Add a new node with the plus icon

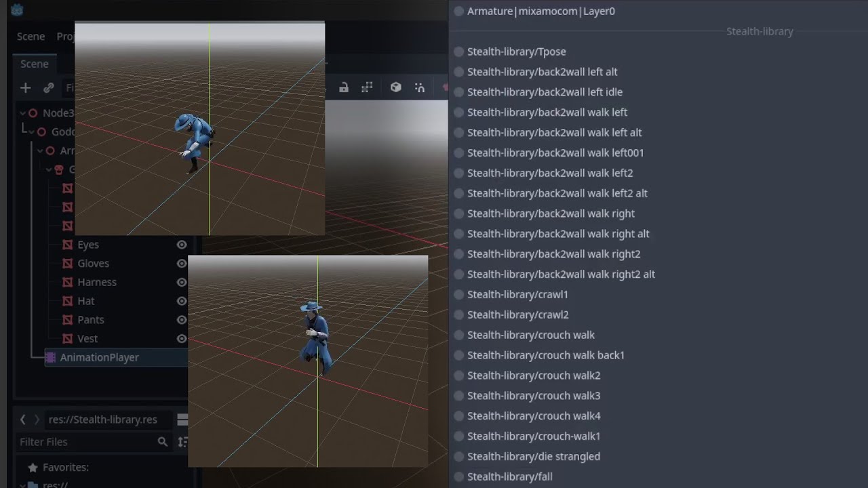coord(26,87)
